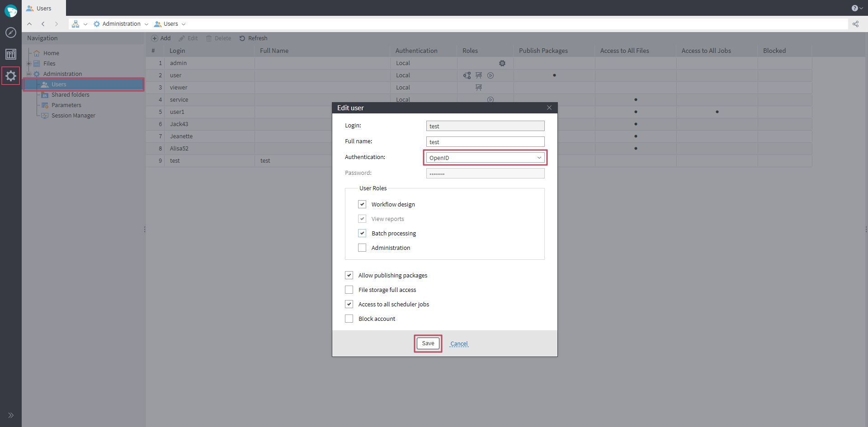Viewport: 868px width, 427px height.
Task: Expand sidebar with double-chevron icon
Action: [11, 415]
